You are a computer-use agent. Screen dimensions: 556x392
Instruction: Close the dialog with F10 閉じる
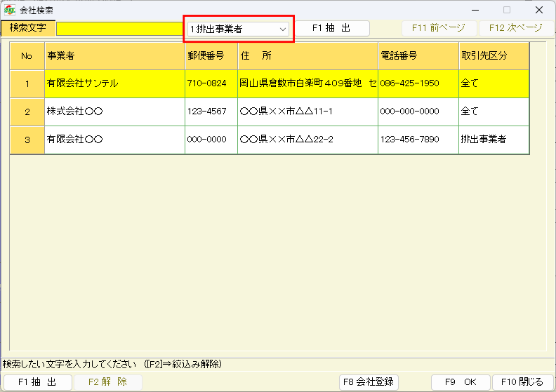(x=519, y=382)
